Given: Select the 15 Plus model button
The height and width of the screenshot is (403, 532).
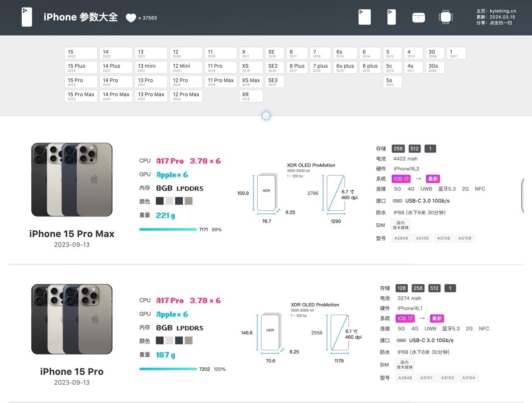Looking at the screenshot, I should click(81, 68).
